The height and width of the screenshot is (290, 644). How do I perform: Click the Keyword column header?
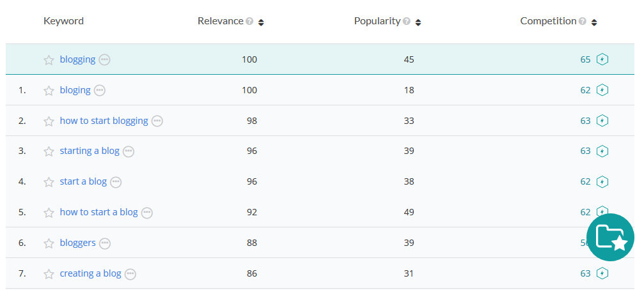coord(63,21)
